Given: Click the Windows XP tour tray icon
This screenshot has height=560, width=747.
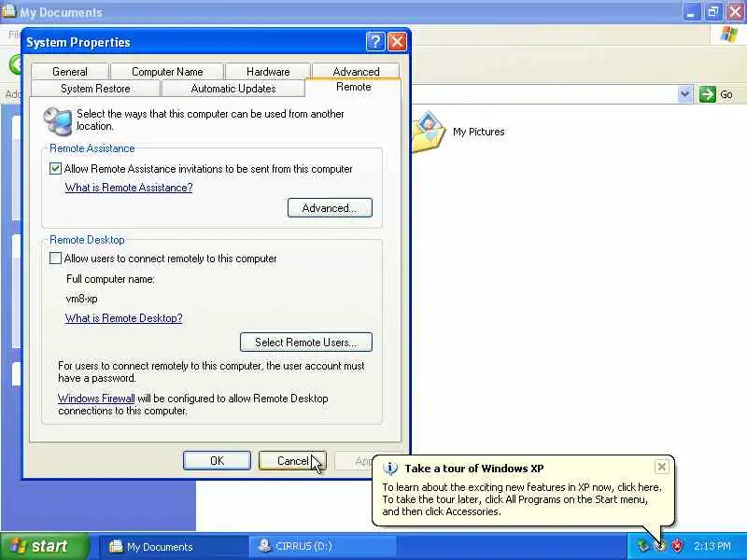Looking at the screenshot, I should coord(660,546).
